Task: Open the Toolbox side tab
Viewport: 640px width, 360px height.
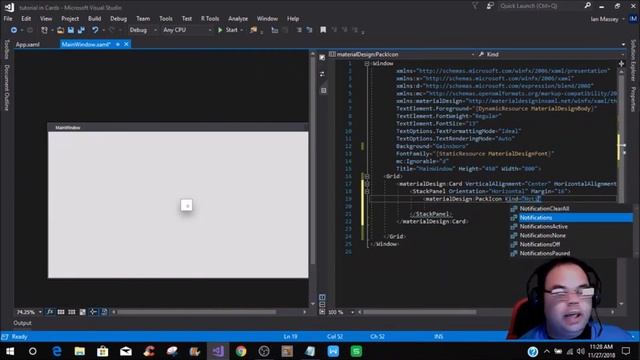Action: [7, 49]
